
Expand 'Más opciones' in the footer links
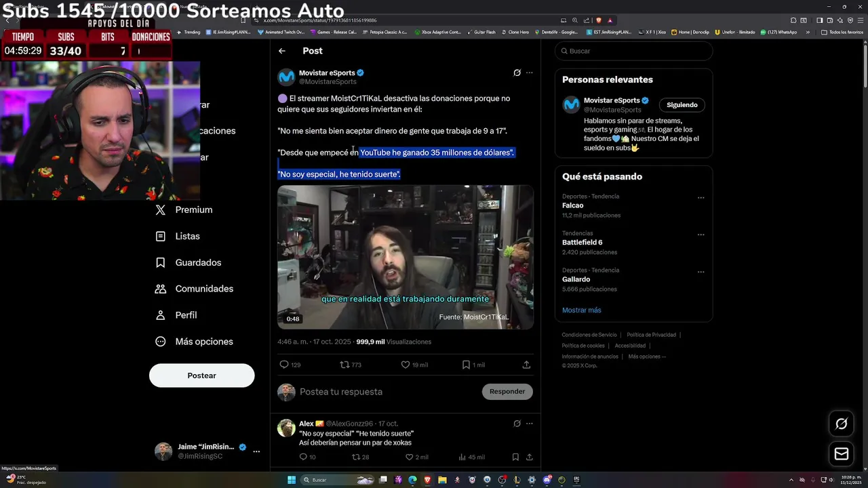pos(647,357)
